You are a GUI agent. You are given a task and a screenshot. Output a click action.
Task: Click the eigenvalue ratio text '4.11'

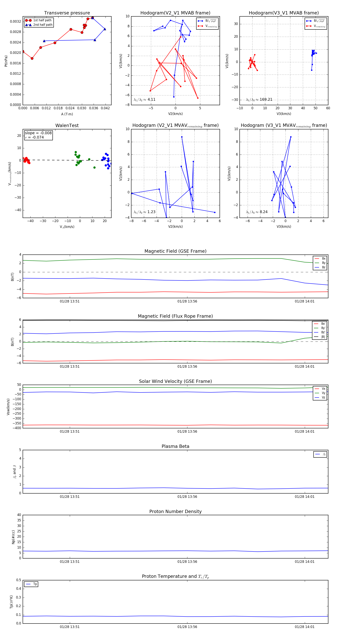click(x=151, y=100)
